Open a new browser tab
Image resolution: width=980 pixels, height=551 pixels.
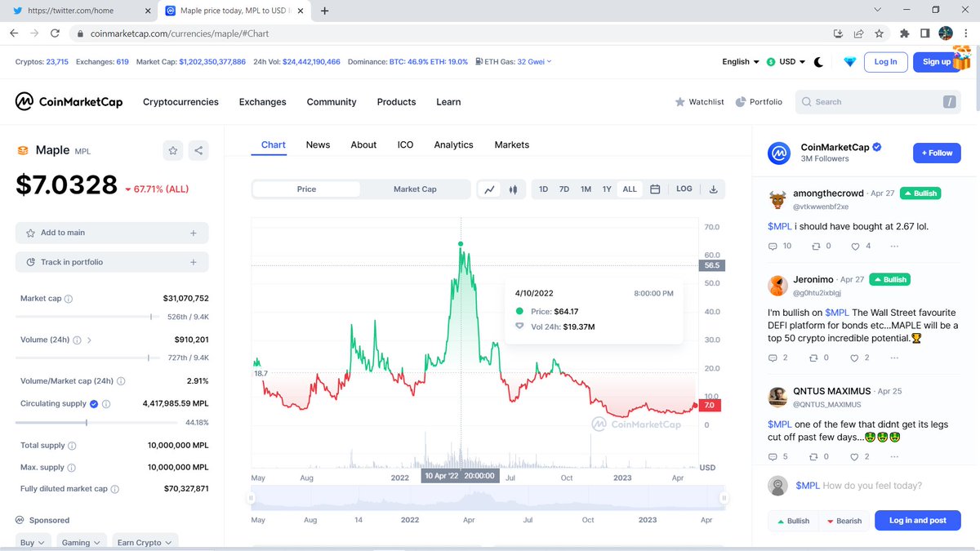[x=325, y=11]
